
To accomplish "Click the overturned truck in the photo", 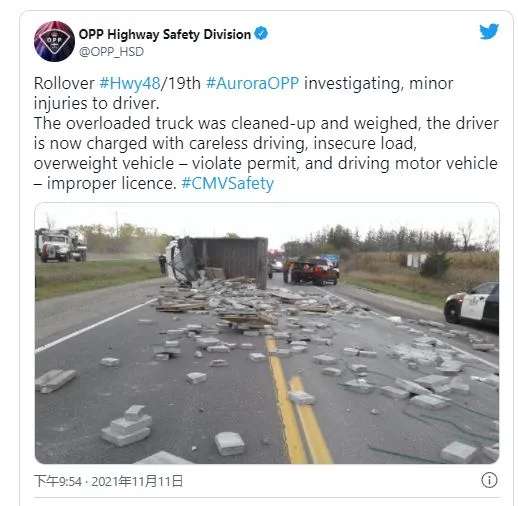I will 217,261.
